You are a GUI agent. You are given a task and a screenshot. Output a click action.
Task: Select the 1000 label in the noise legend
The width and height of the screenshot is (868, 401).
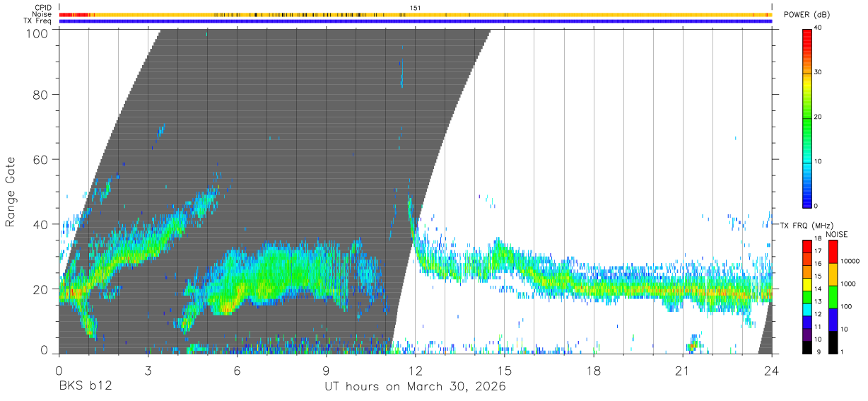[x=848, y=284]
